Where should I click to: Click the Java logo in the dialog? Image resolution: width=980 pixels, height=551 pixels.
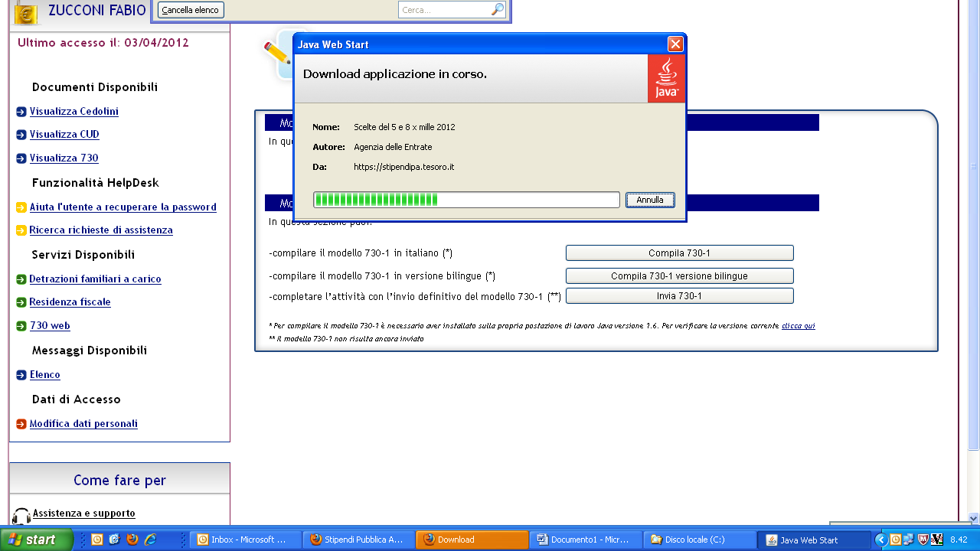[x=666, y=78]
